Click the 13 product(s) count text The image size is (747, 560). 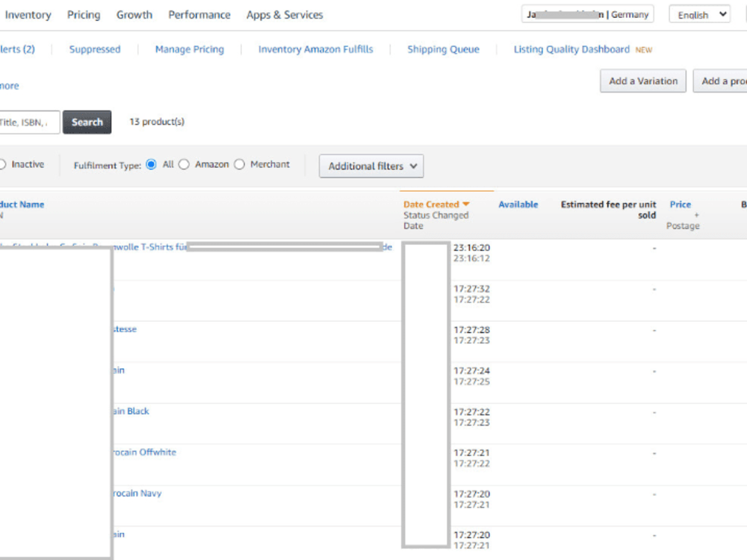(157, 122)
